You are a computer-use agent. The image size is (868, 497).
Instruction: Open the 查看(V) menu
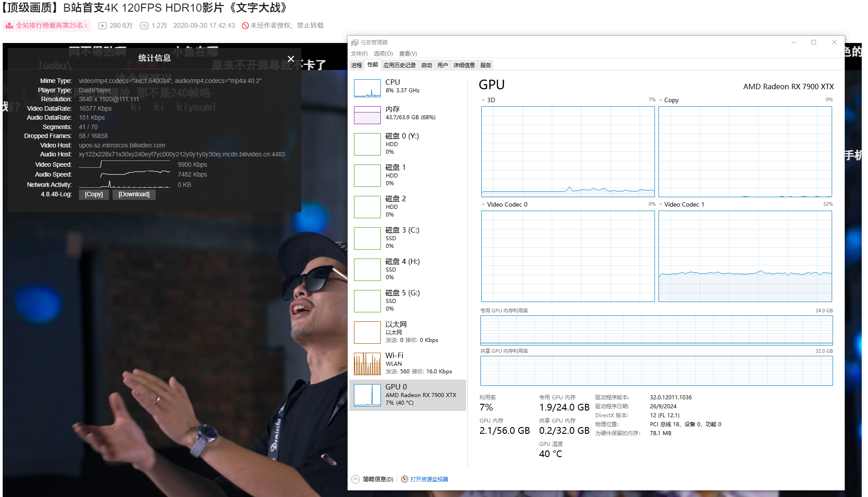point(408,54)
